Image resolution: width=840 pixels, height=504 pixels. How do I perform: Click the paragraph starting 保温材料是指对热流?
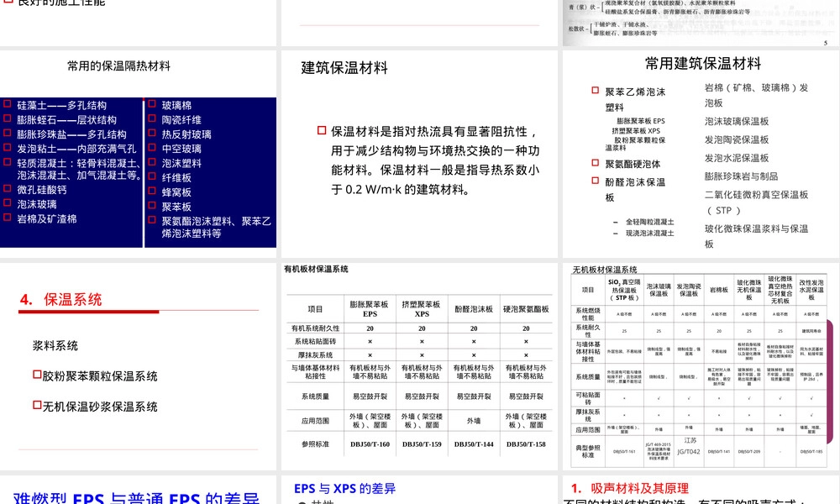click(x=435, y=160)
